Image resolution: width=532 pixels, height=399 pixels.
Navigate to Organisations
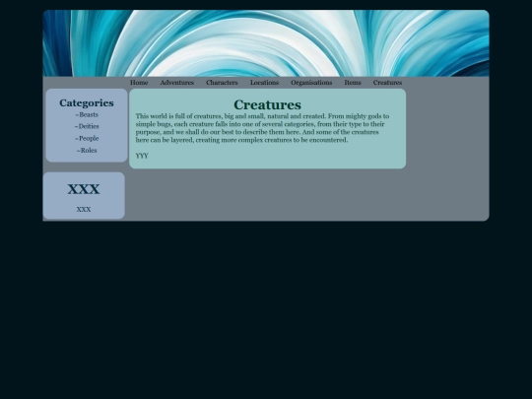311,83
